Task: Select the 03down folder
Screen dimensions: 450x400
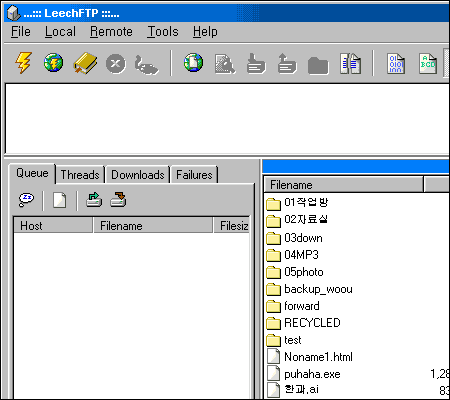Action: click(295, 238)
